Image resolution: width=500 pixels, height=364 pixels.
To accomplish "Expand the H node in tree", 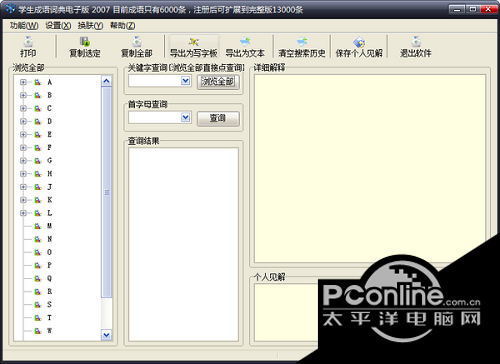I will tap(23, 174).
